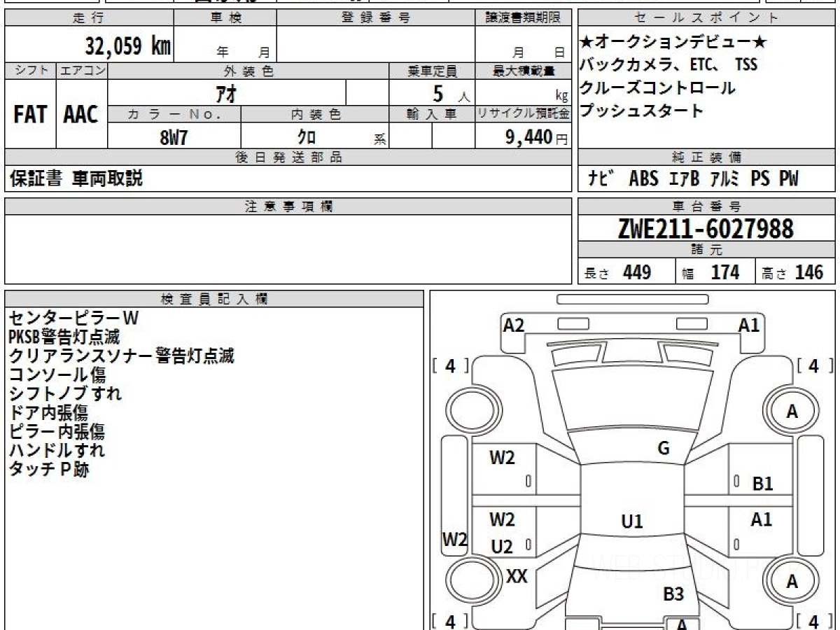Click the 外装色 header cell
Viewport: 840px width, 630px height.
tap(248, 71)
